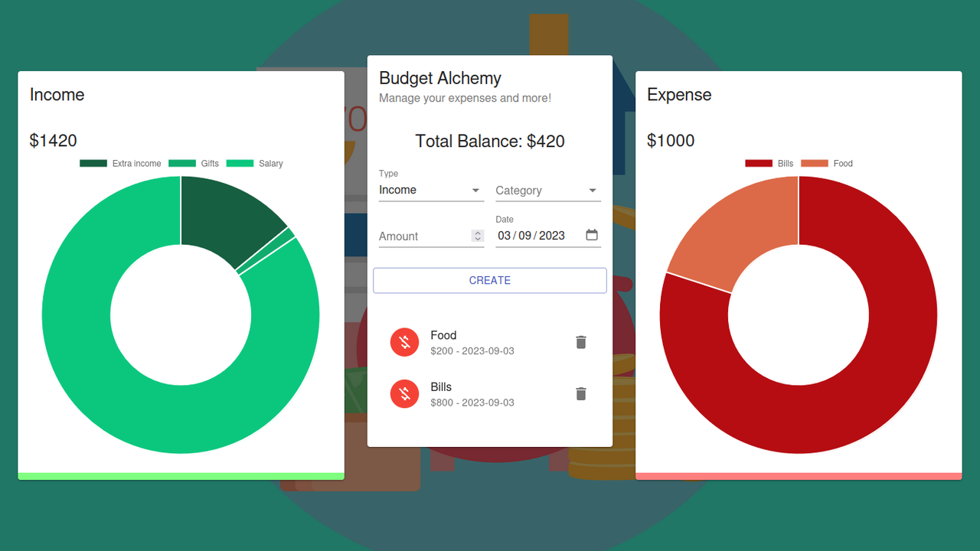Click the $1420 income total
The width and height of the screenshot is (980, 551).
[x=54, y=141]
